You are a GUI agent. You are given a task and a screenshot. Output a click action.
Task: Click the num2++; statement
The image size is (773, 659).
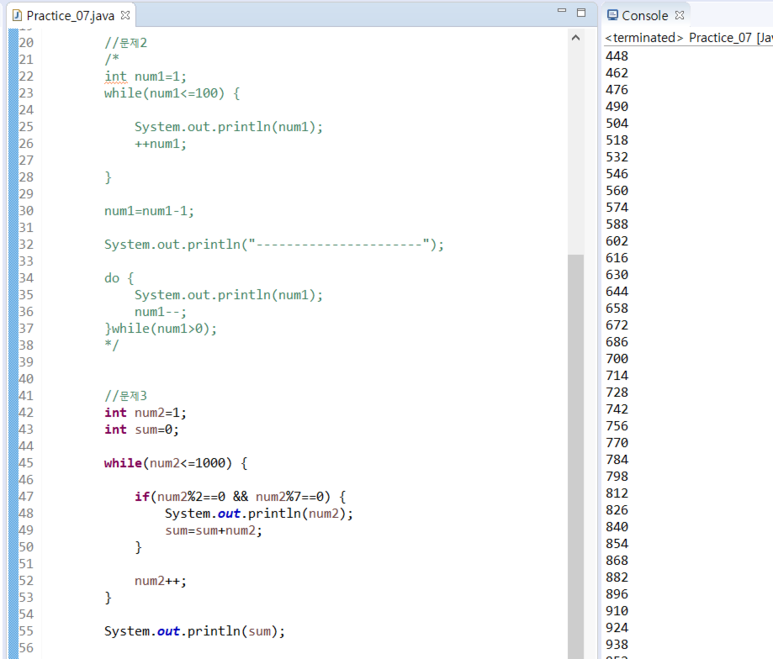[160, 581]
